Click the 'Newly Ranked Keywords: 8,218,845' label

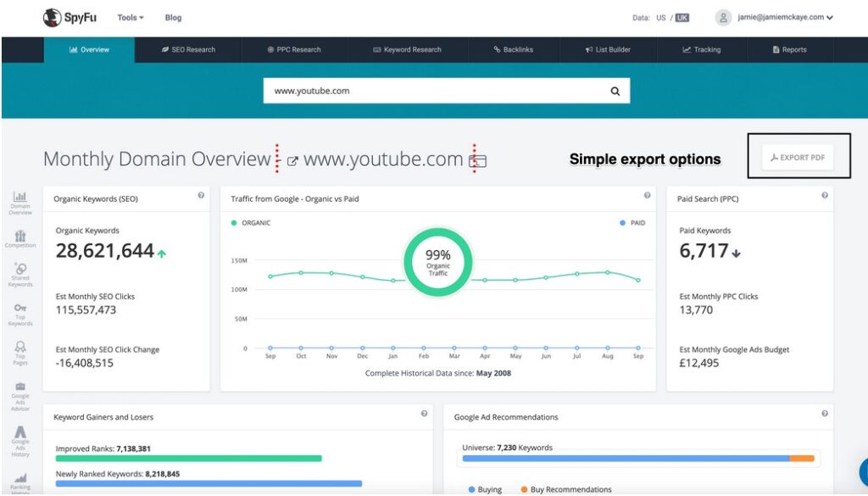(117, 474)
